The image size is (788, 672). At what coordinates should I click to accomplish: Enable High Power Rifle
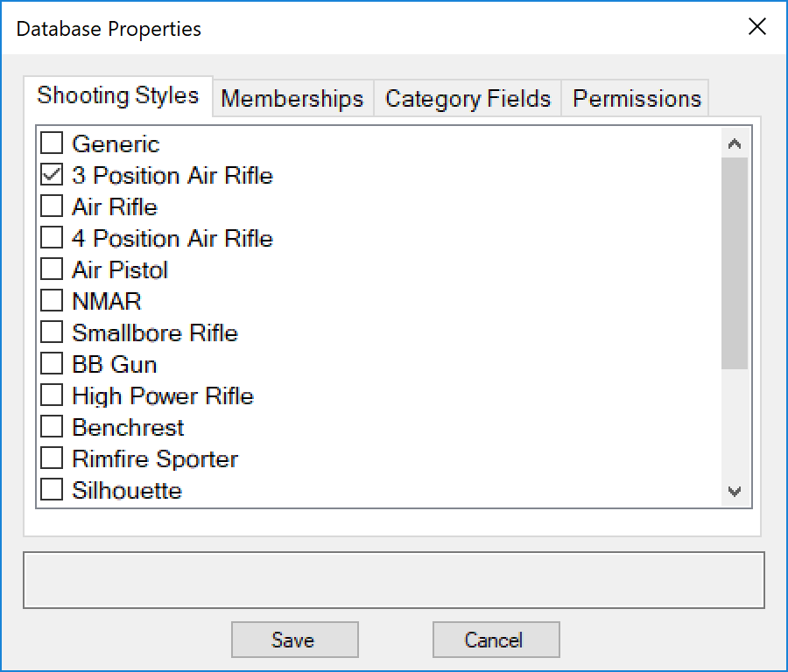click(x=52, y=395)
